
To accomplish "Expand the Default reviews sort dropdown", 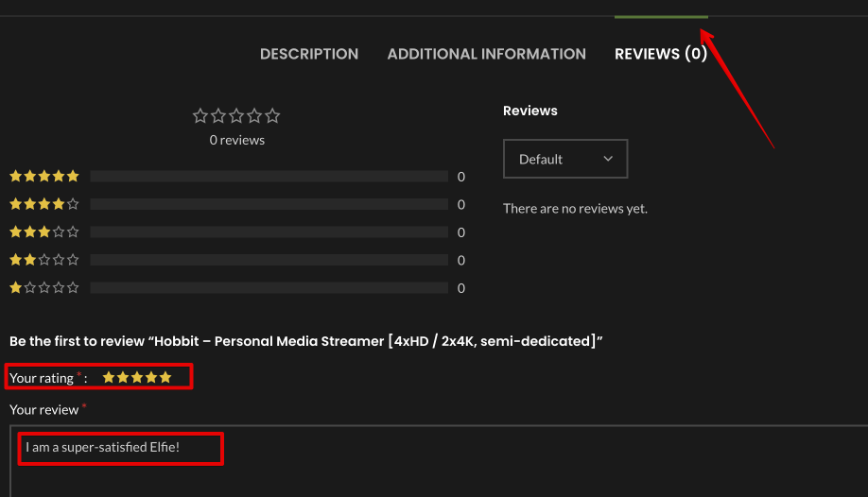I will click(x=564, y=159).
